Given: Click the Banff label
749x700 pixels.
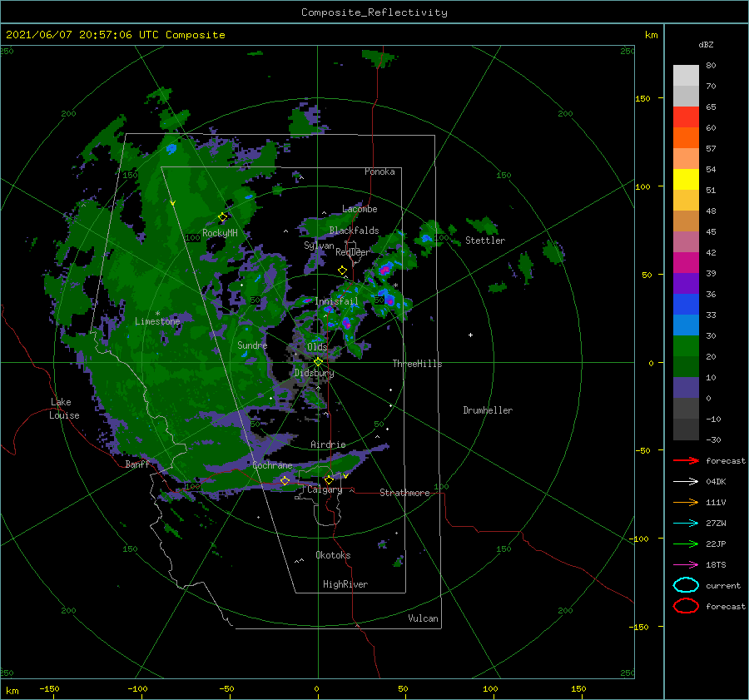Looking at the screenshot, I should (137, 464).
